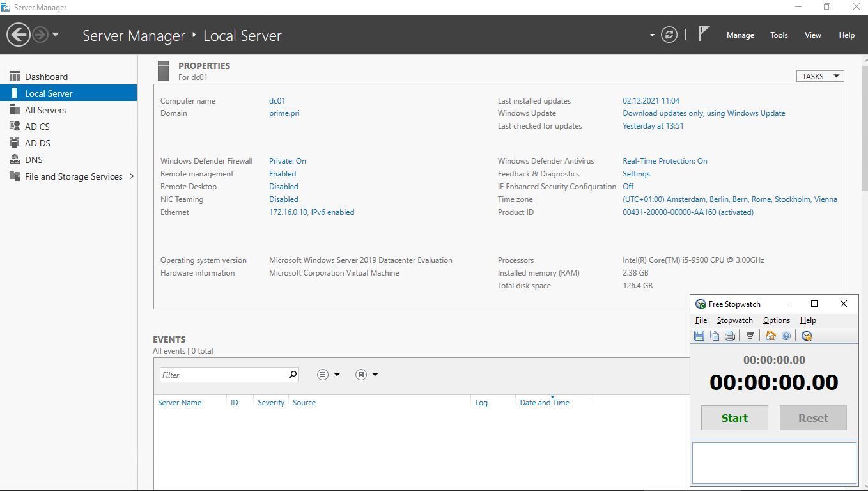
Task: Click the Save icon in Free Stopwatch toolbar
Action: coord(699,336)
